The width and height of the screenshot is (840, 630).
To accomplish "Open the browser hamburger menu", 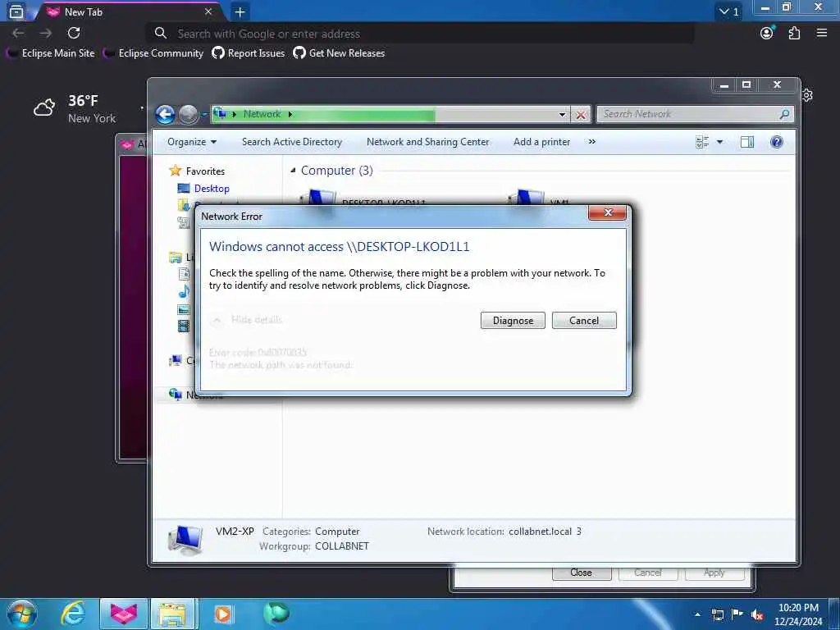I will pyautogui.click(x=822, y=33).
